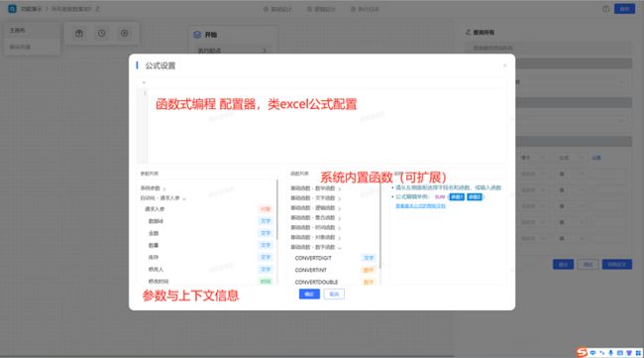Click the pencil edit icon beside page title

(x=98, y=9)
